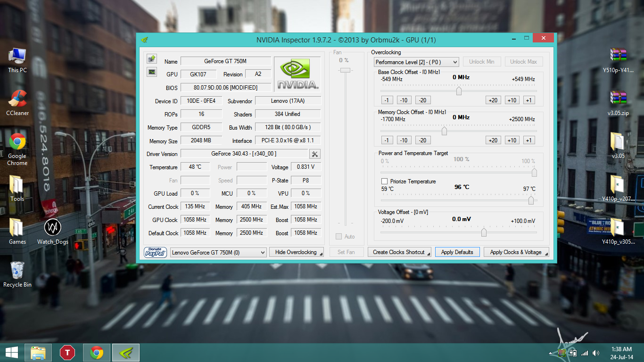Click the red T app taskbar icon

67,353
